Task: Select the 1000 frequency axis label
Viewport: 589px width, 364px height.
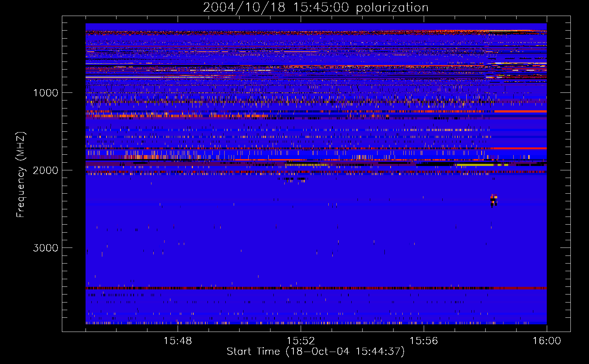Action: tap(46, 93)
